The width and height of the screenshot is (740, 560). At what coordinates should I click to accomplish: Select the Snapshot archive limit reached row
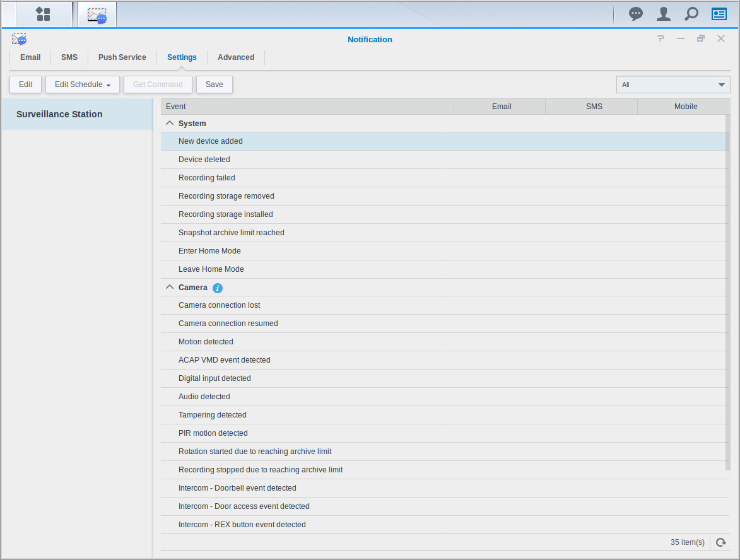coord(445,233)
